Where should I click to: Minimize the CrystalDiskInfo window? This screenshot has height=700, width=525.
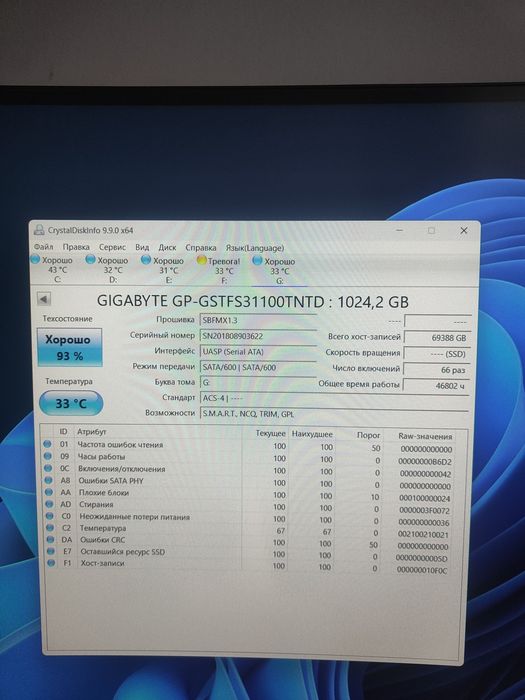tap(400, 230)
